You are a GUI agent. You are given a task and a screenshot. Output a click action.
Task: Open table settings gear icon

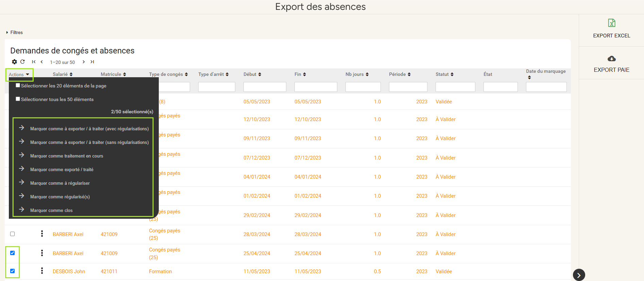(x=14, y=62)
